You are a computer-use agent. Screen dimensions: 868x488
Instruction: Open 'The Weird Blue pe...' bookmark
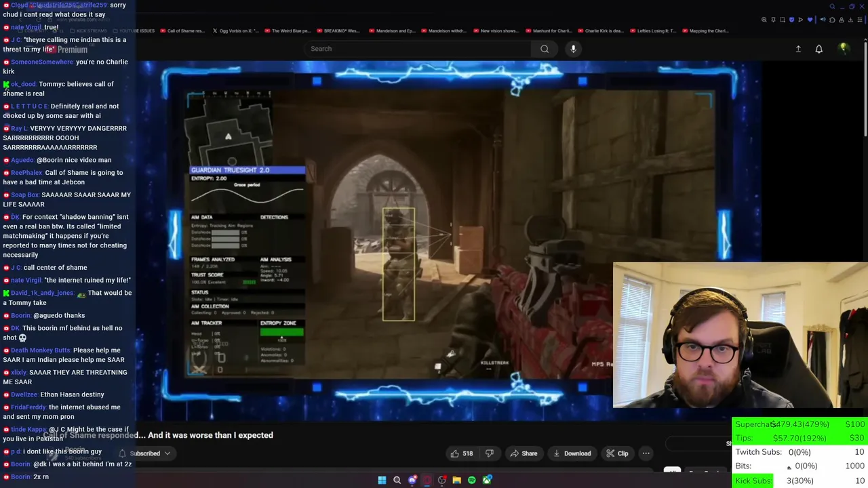(288, 31)
